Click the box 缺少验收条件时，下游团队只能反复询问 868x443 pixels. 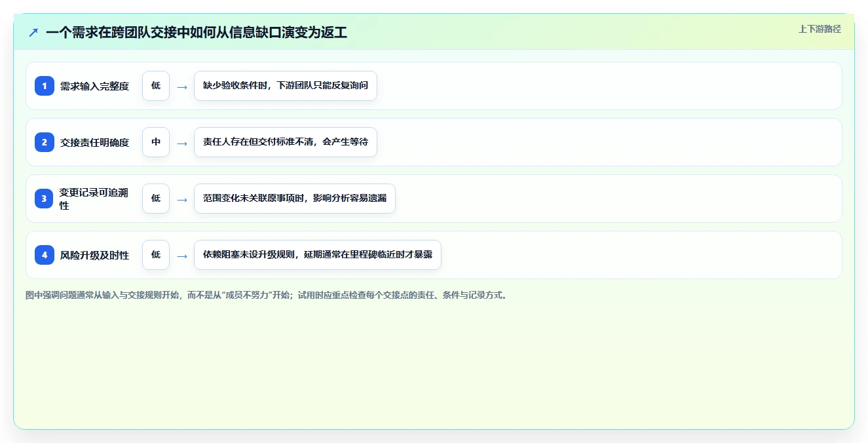click(x=286, y=86)
